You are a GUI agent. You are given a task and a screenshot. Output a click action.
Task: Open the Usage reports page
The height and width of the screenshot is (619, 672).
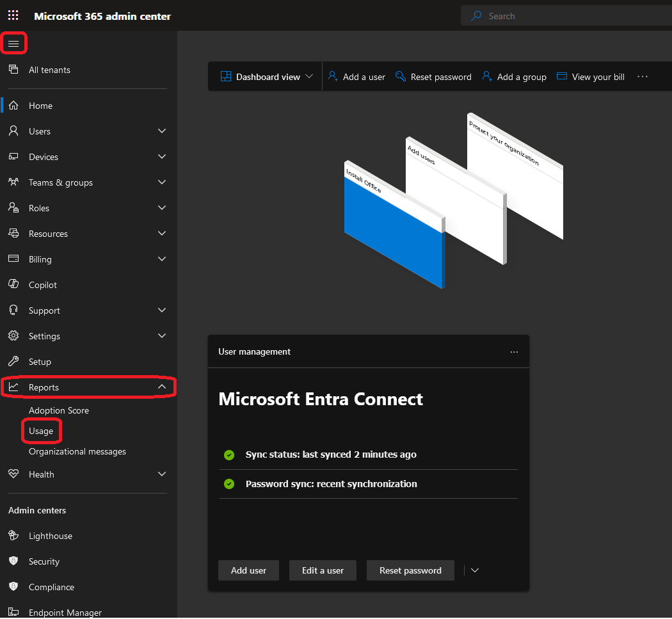pyautogui.click(x=41, y=431)
